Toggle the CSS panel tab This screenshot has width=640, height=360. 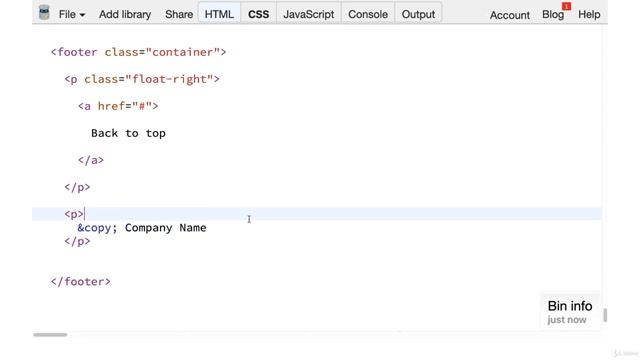(x=258, y=13)
